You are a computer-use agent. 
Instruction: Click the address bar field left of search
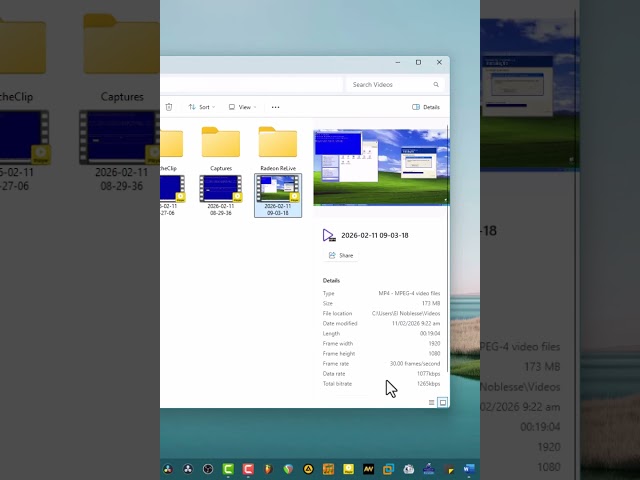coord(251,84)
